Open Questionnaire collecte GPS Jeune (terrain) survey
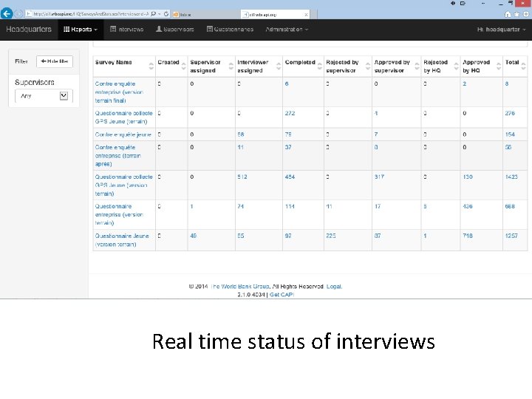Image resolution: width=532 pixels, height=399 pixels. click(x=124, y=117)
